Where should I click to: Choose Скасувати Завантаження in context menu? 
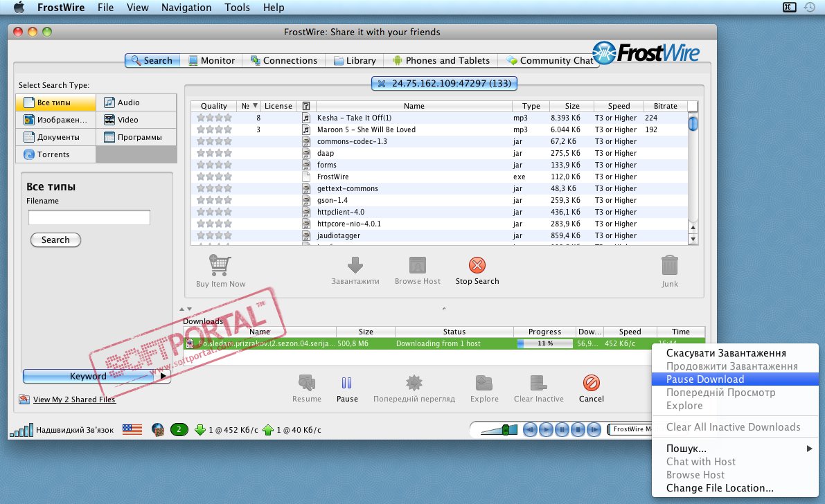735,353
